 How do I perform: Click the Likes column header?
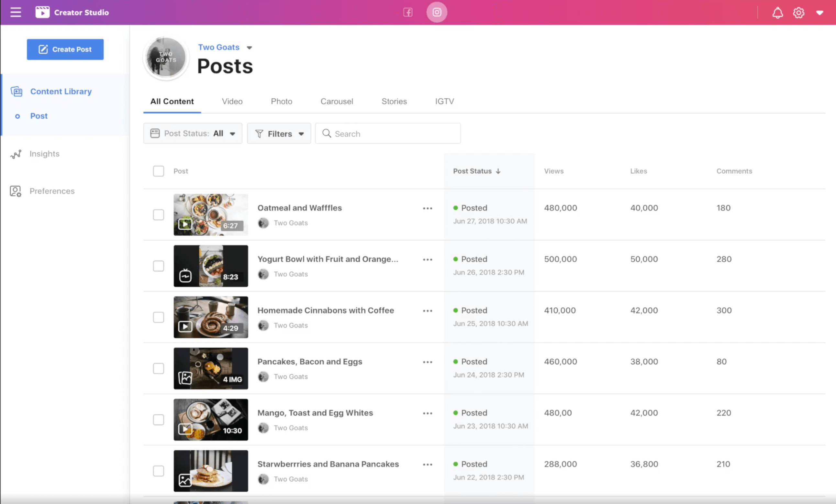[639, 171]
